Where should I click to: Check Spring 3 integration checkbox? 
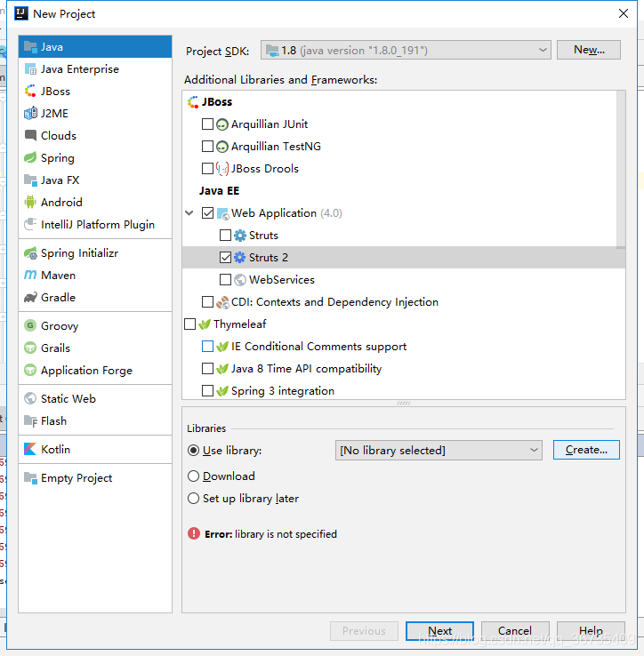tap(207, 390)
